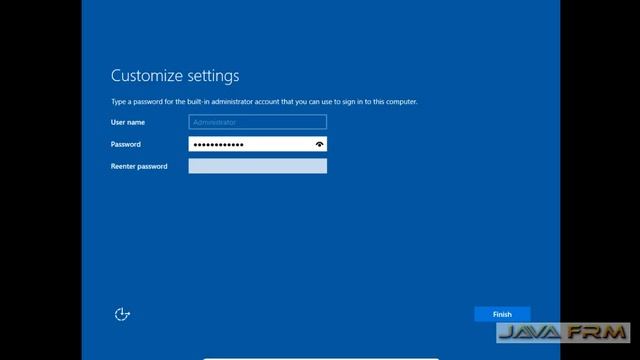Reveal password with the eye icon
The height and width of the screenshot is (360, 640).
click(x=319, y=144)
